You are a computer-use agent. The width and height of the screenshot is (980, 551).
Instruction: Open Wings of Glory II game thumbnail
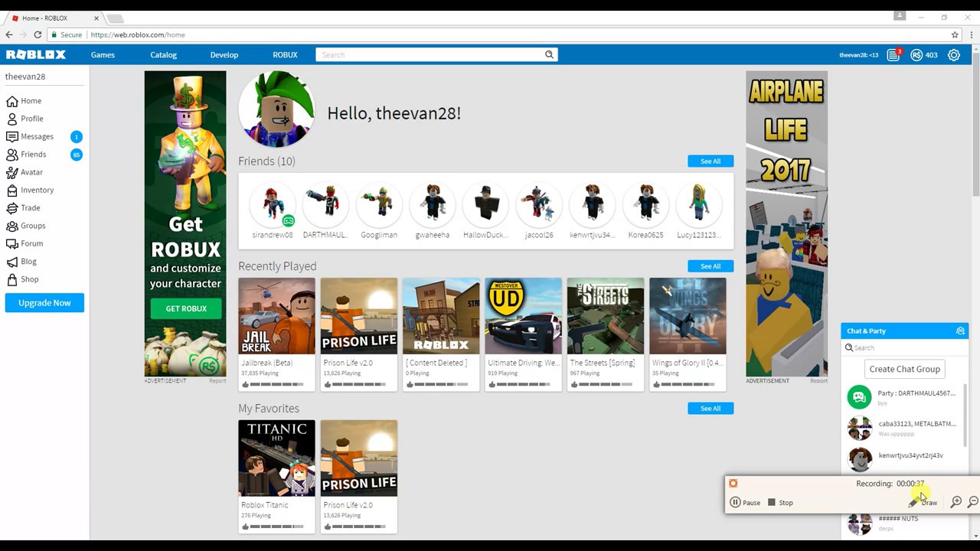(x=688, y=316)
